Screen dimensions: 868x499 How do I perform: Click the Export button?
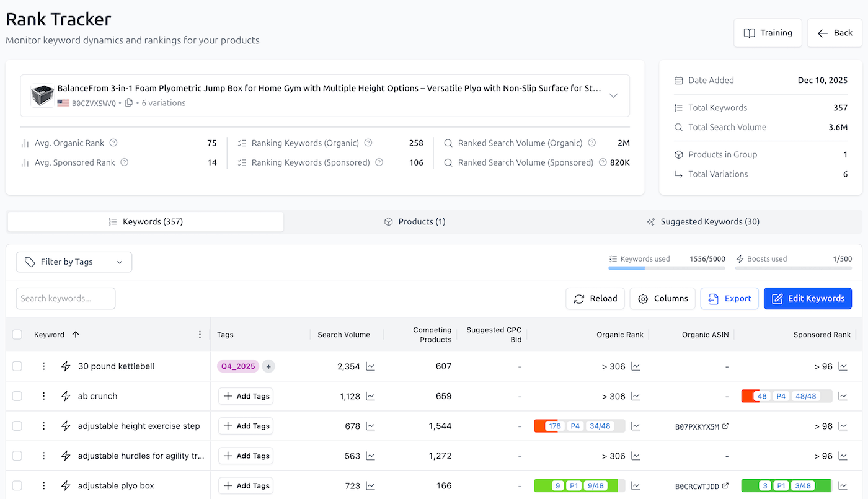[730, 299]
